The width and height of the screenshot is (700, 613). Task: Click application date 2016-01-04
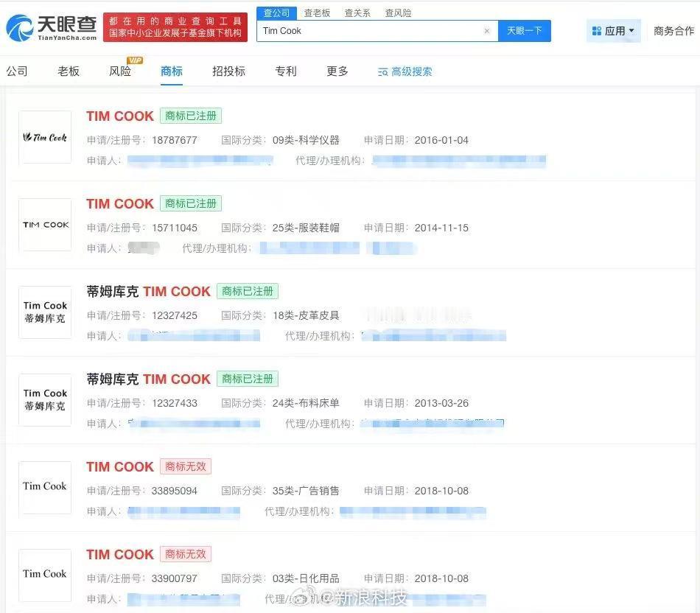[x=441, y=140]
